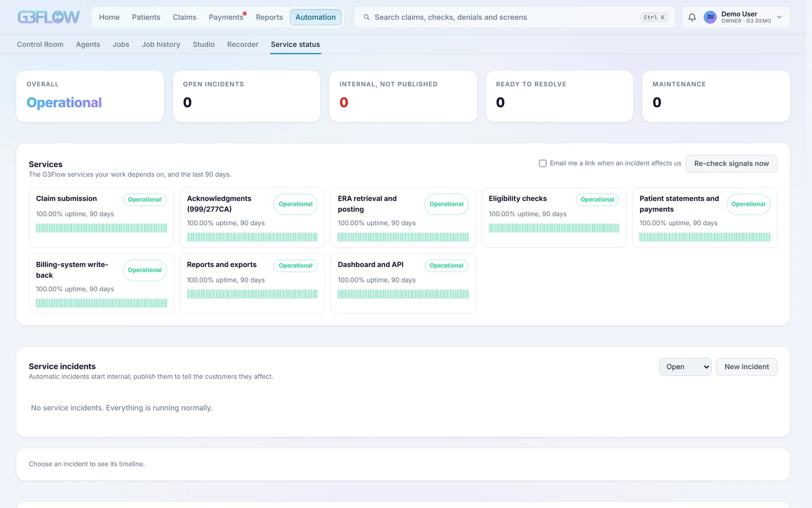The image size is (812, 508).
Task: Click the 'No service incidents' message
Action: [122, 408]
